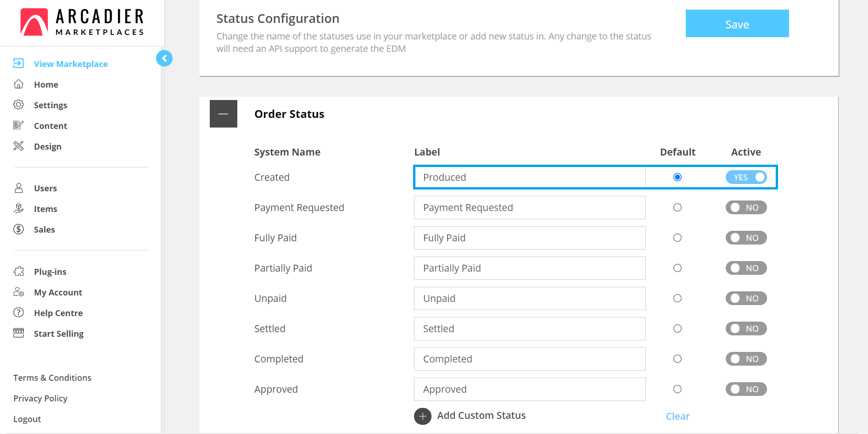Click the Start Selling storefront icon

(18, 333)
